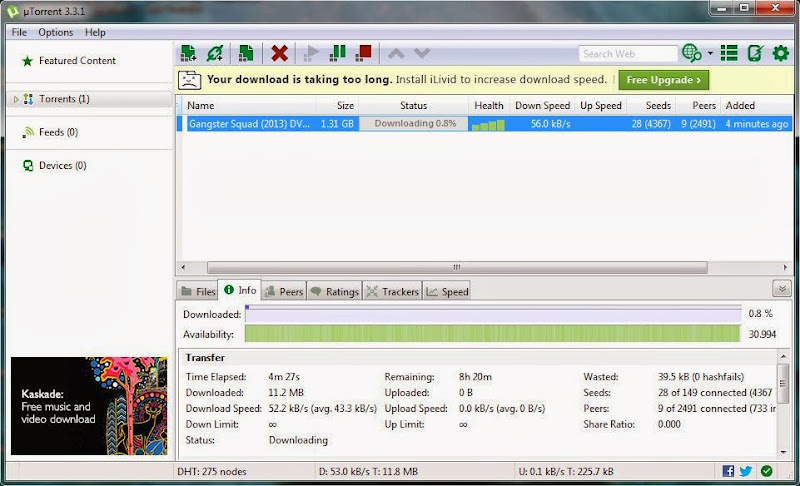Click the green network OK check icon
The height and width of the screenshot is (486, 800).
[x=766, y=471]
